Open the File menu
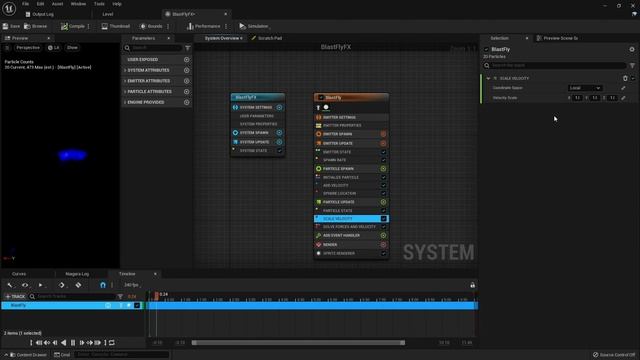640x360 pixels. coord(25,4)
